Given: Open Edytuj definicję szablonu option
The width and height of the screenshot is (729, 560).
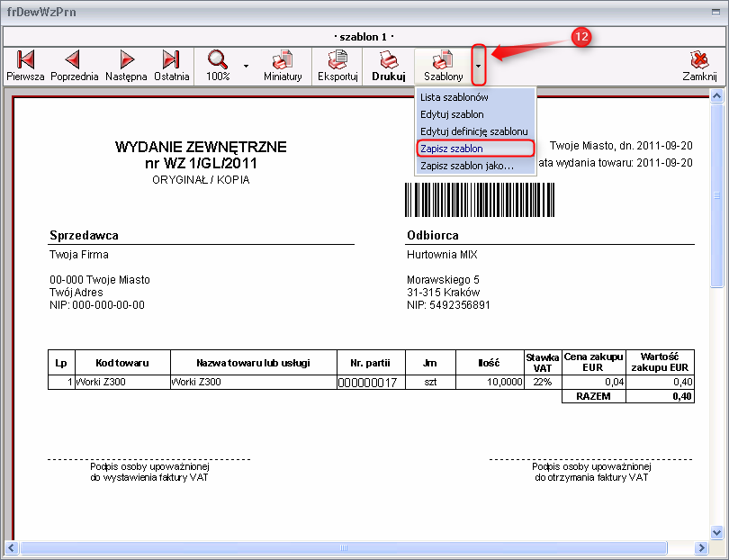Looking at the screenshot, I should click(x=473, y=131).
